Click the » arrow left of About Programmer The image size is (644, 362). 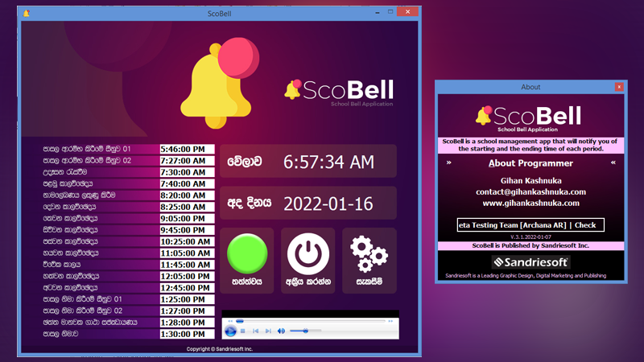pyautogui.click(x=449, y=162)
